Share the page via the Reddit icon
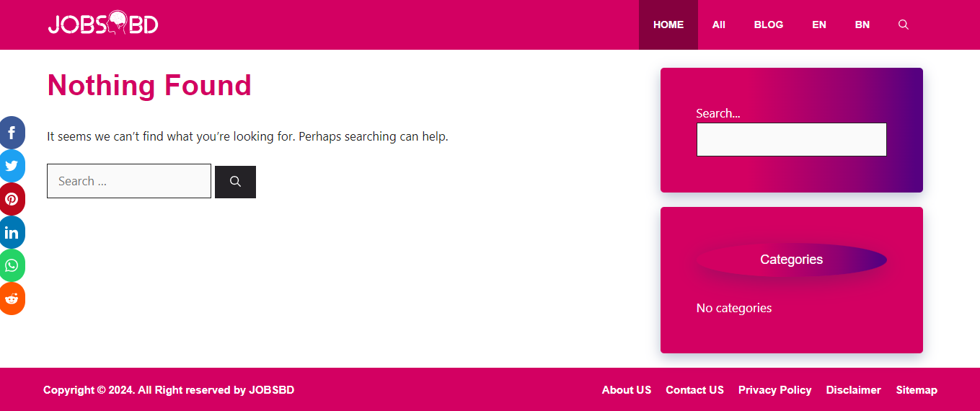 (x=12, y=299)
